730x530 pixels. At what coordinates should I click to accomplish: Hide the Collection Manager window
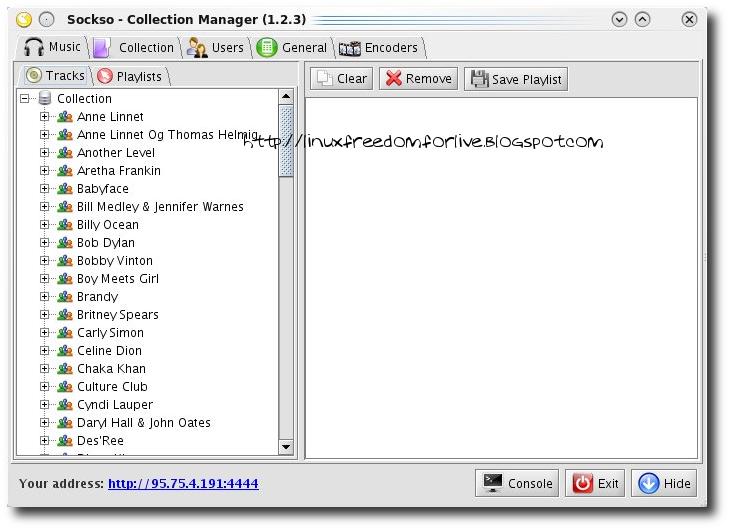[664, 483]
